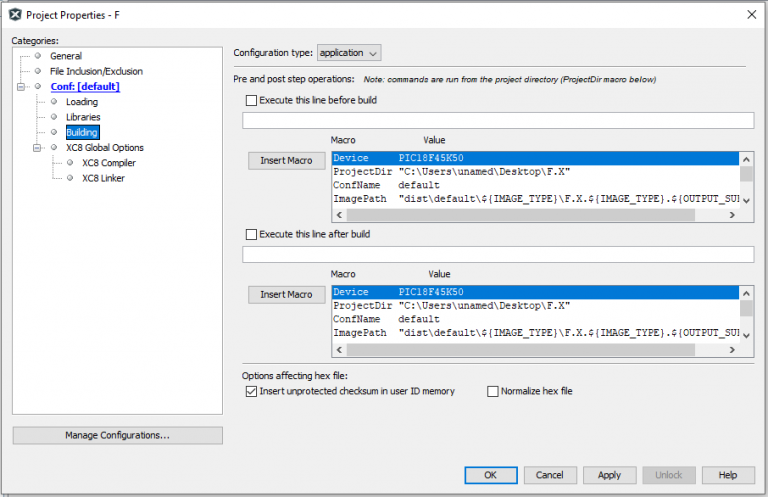Click the upper Insert Macro button
This screenshot has width=768, height=497.
tap(287, 161)
